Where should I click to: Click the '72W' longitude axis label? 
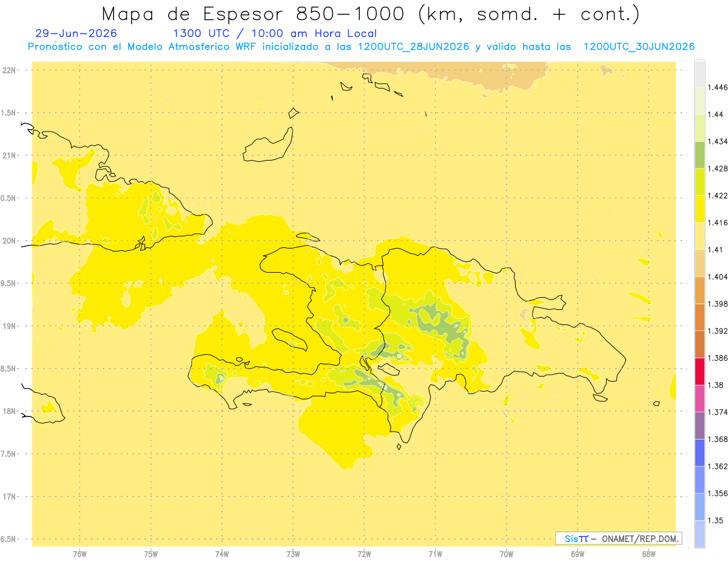tap(364, 554)
